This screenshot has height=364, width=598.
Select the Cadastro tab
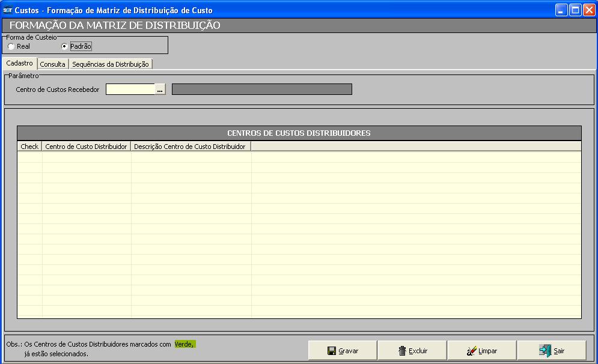[19, 63]
